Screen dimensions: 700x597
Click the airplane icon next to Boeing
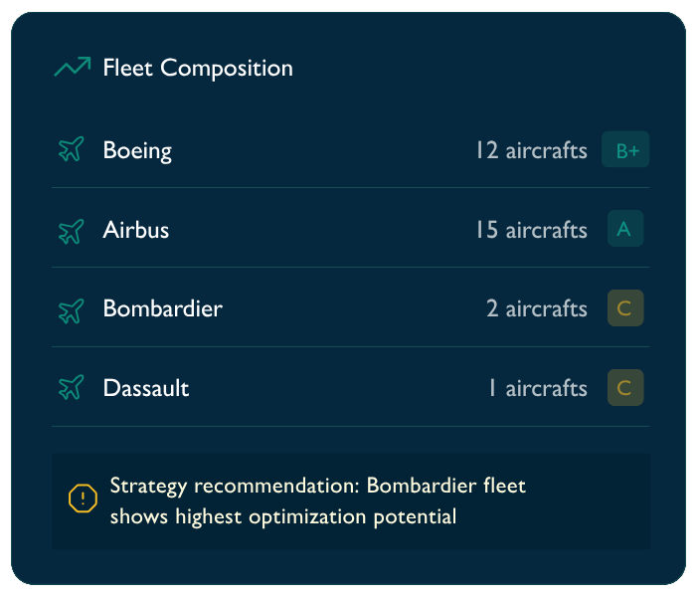coord(72,149)
